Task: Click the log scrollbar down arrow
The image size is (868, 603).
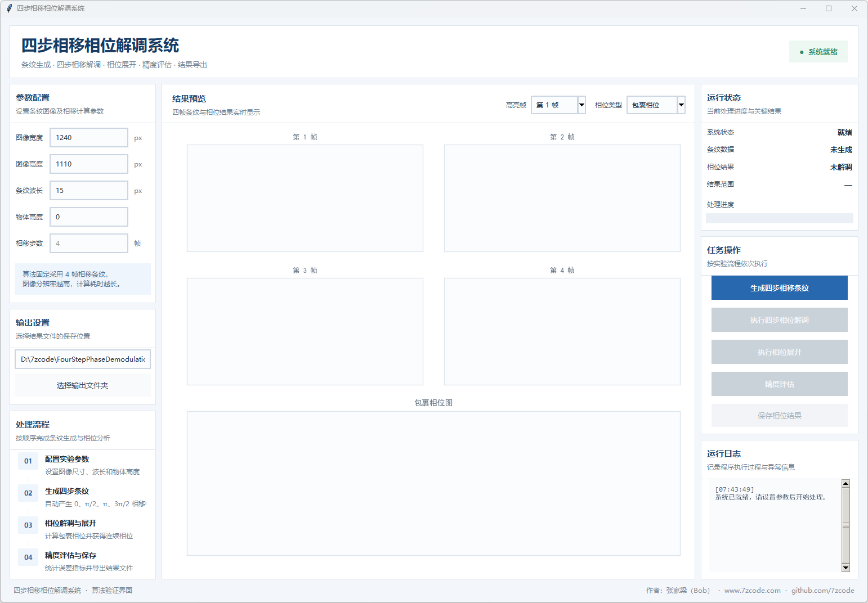Action: (845, 568)
